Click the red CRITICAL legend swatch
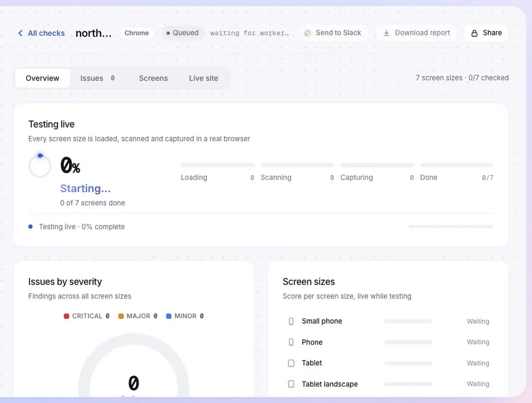This screenshot has height=403, width=532. (x=67, y=316)
